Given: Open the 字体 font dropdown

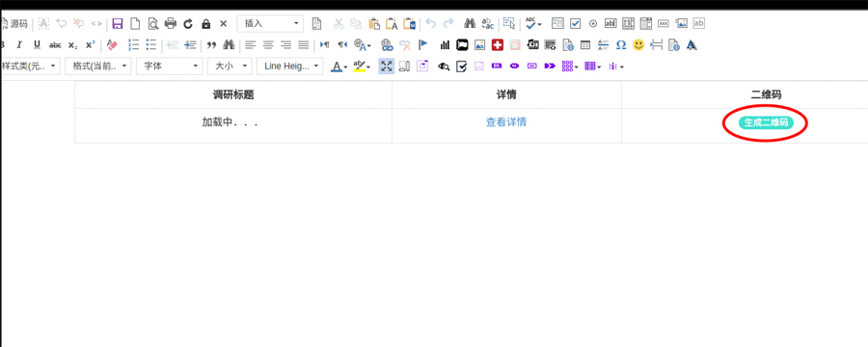Looking at the screenshot, I should (170, 66).
